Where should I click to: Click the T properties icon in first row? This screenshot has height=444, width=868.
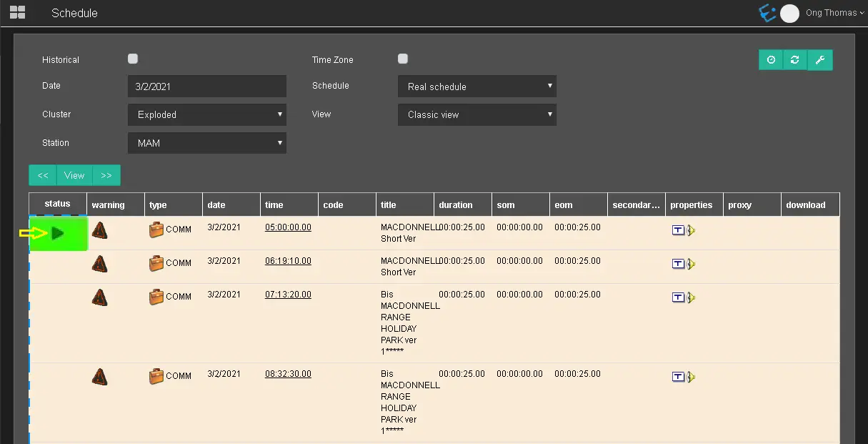678,230
